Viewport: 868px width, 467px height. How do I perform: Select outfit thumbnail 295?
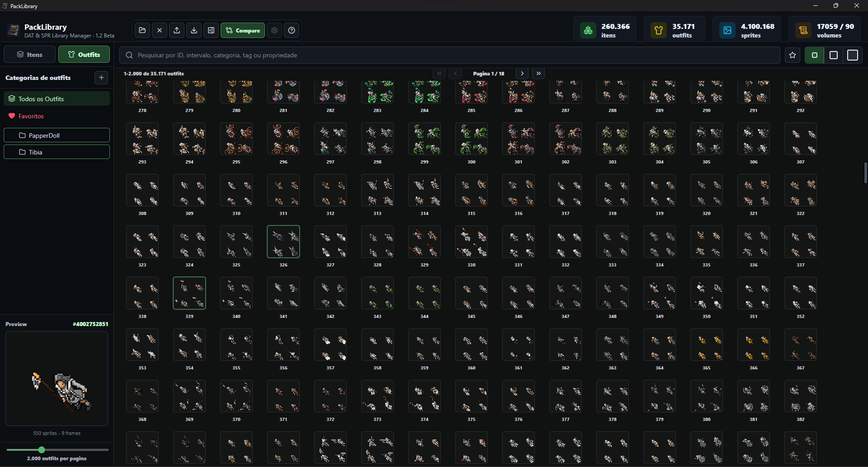pyautogui.click(x=236, y=139)
